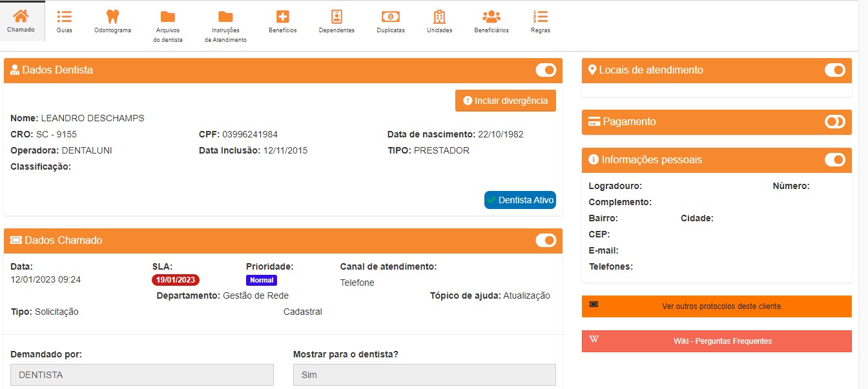The height and width of the screenshot is (389, 868).
Task: Click the CRO value SC - 9155
Action: click(x=55, y=134)
